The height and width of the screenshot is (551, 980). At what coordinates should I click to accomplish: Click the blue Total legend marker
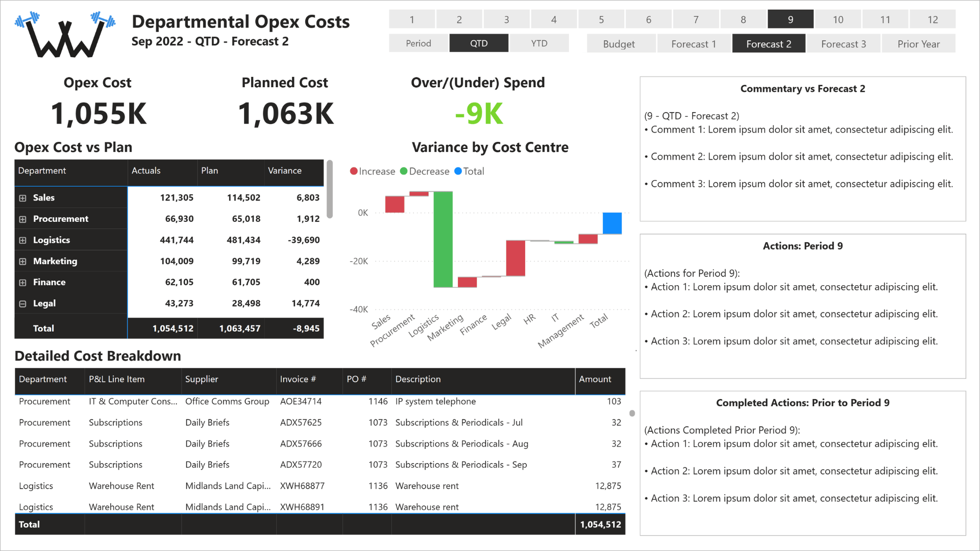click(458, 171)
